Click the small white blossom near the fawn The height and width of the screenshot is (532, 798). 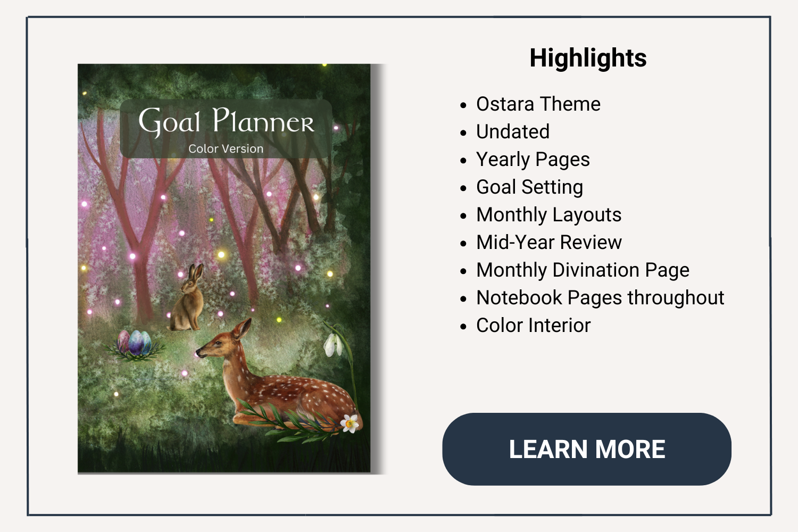tap(350, 423)
